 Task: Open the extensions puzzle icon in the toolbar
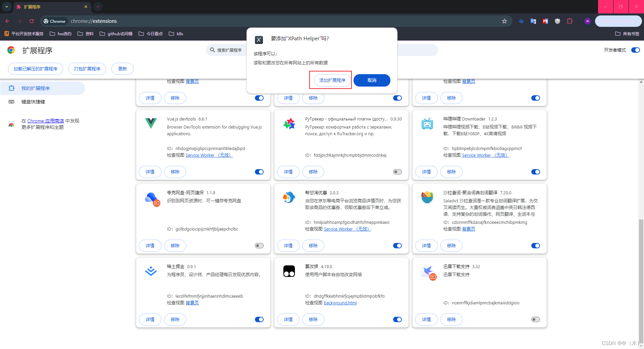pos(570,21)
